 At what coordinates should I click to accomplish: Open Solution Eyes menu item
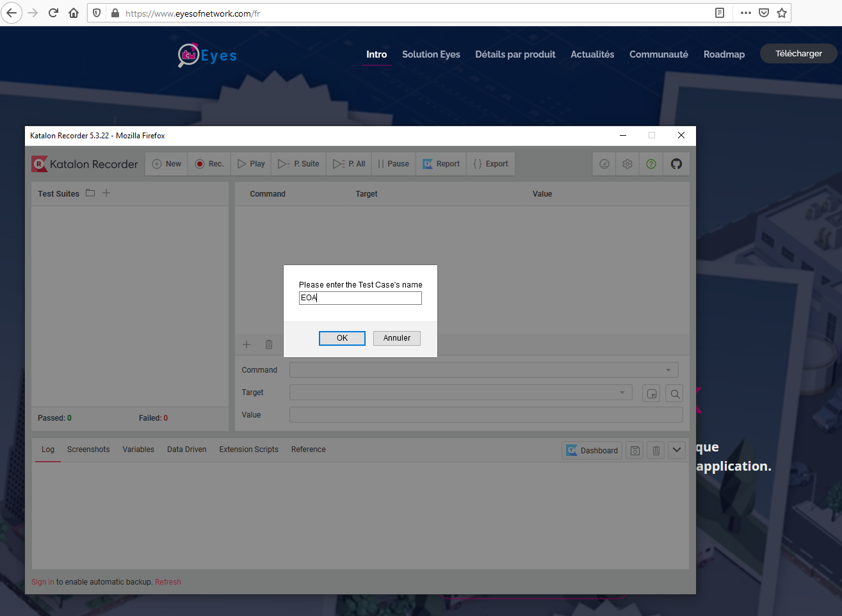pyautogui.click(x=431, y=54)
